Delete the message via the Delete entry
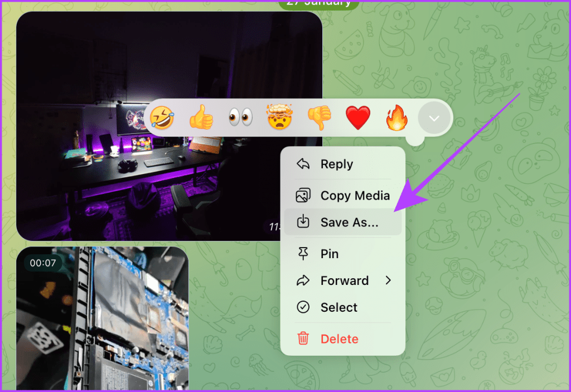571x392 pixels. (343, 339)
